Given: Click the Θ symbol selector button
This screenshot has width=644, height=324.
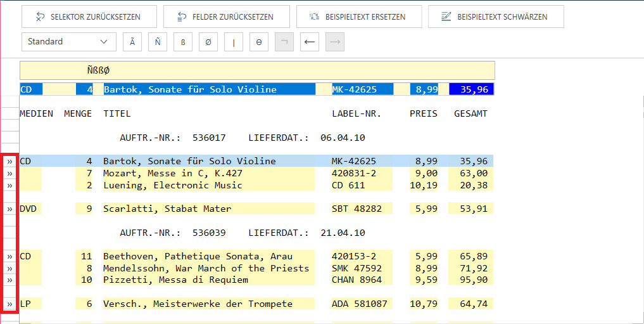Looking at the screenshot, I should click(x=259, y=42).
